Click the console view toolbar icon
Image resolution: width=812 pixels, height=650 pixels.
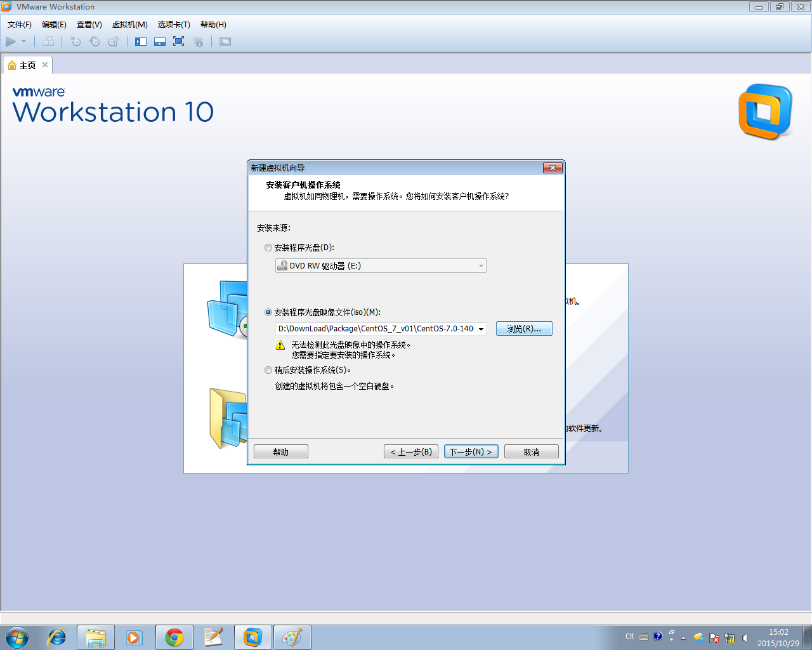point(225,41)
